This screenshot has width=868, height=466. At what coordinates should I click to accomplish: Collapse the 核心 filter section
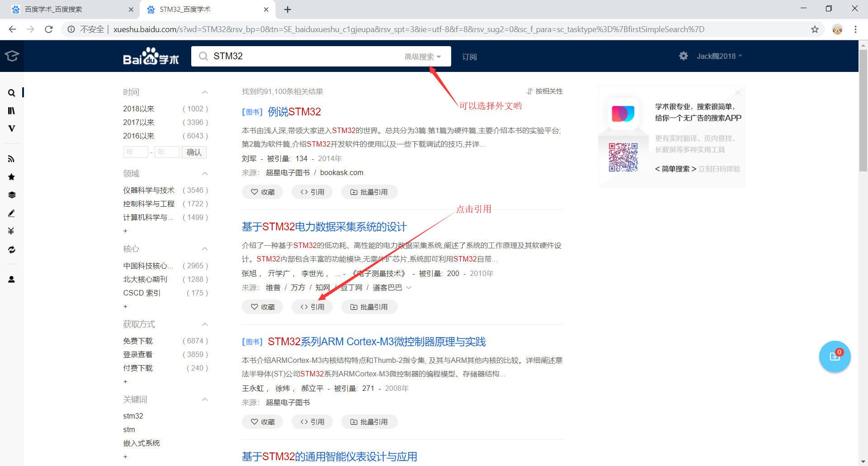point(205,249)
